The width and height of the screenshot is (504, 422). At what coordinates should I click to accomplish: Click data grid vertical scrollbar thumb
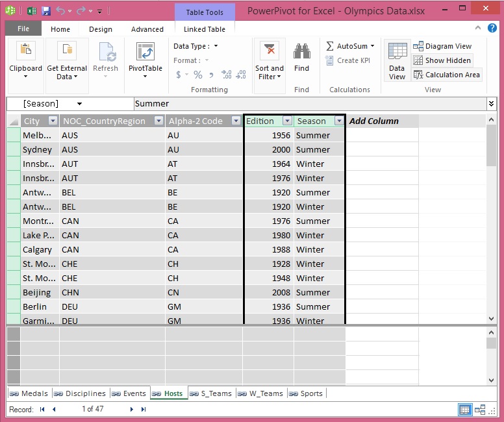(491, 145)
